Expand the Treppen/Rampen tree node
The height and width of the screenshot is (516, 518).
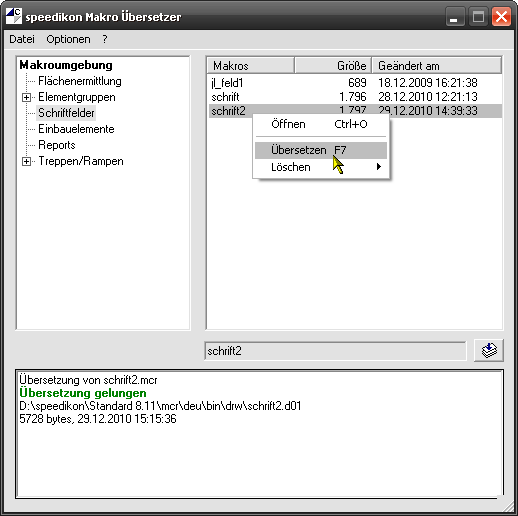coord(26,161)
